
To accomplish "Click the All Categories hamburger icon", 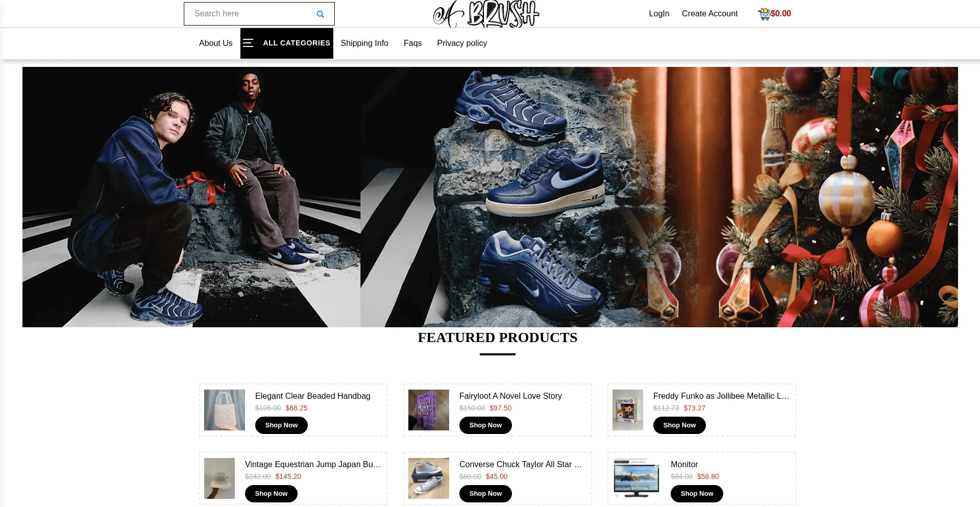I will [248, 43].
